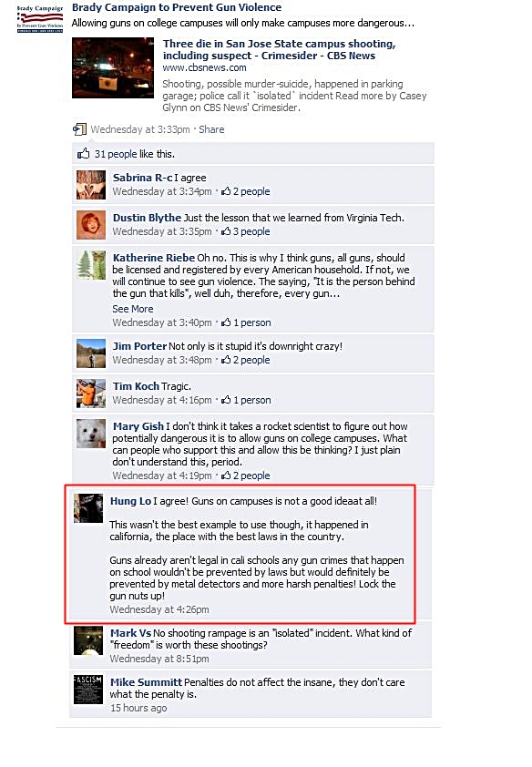The width and height of the screenshot is (532, 767).
Task: Click Tim Koch's name link
Action: [136, 386]
